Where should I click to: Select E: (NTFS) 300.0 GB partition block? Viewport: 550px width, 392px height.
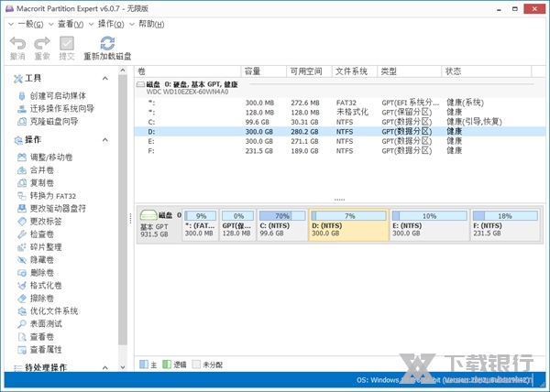(x=430, y=225)
